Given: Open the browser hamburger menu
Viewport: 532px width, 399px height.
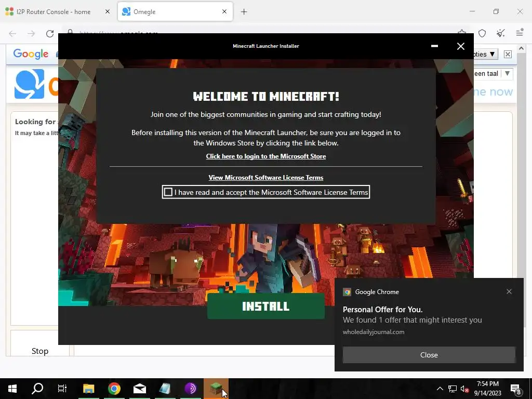Looking at the screenshot, I should point(520,33).
